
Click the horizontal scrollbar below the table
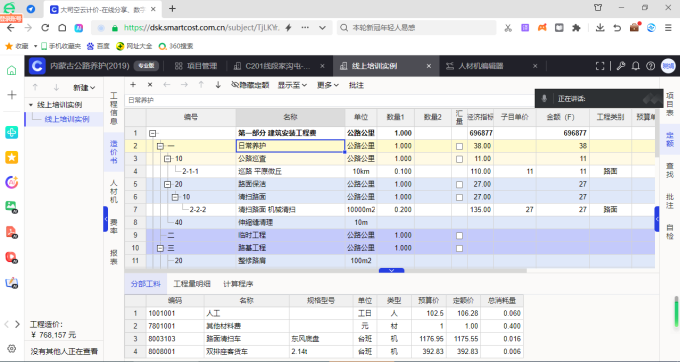(326, 271)
